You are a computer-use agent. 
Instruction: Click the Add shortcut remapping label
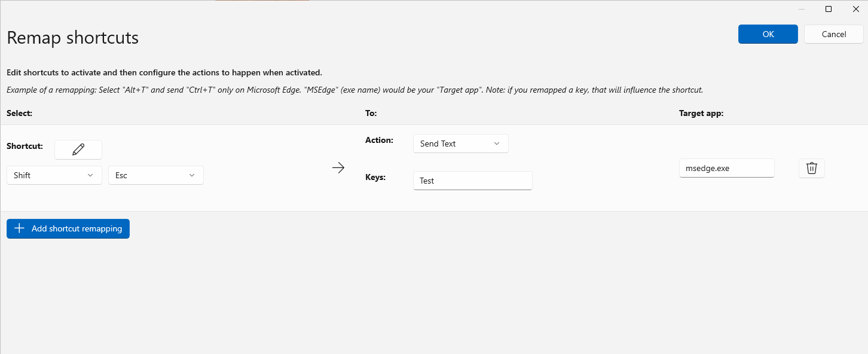(x=77, y=228)
